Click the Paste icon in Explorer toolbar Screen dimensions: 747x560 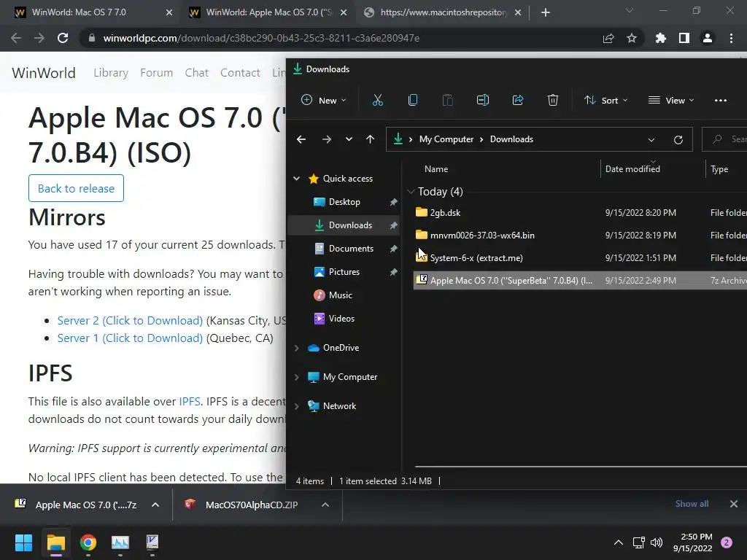447,100
